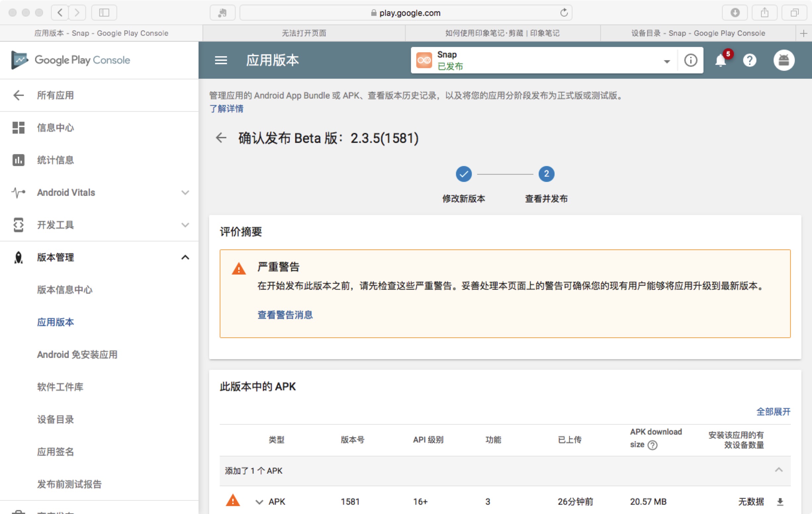The image size is (812, 514).
Task: Select 应用版本 sidebar item
Action: click(55, 322)
